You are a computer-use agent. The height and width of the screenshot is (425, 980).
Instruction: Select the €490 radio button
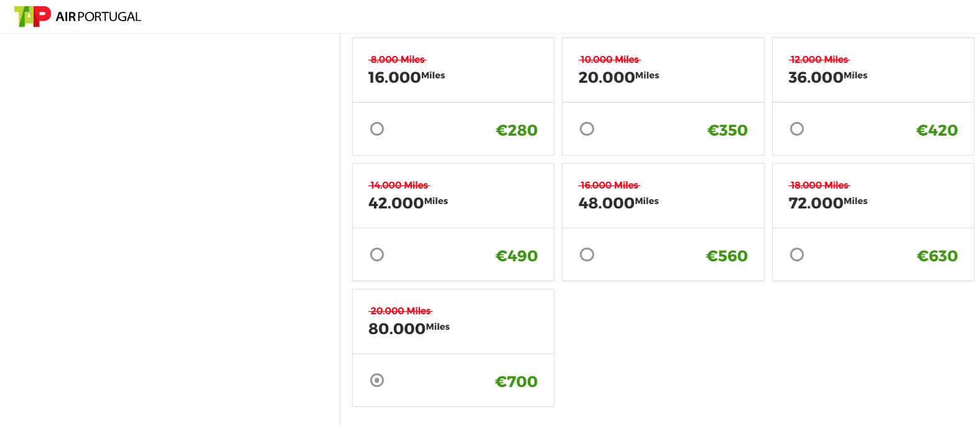pyautogui.click(x=377, y=255)
